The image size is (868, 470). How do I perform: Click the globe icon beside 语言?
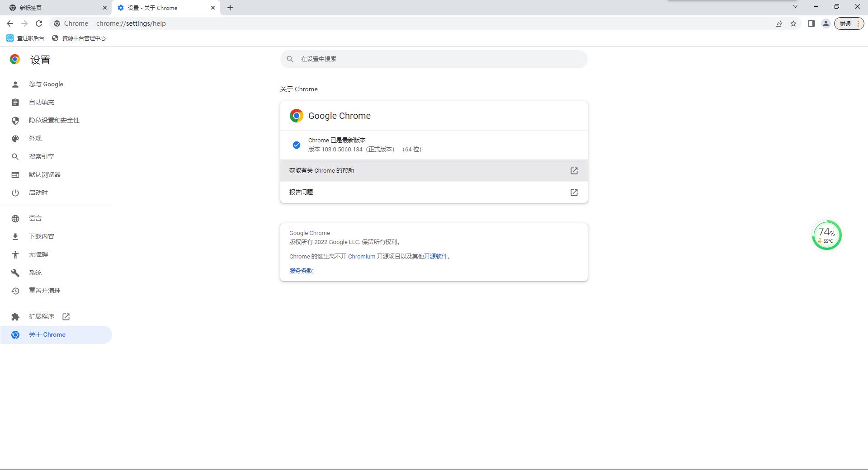15,219
